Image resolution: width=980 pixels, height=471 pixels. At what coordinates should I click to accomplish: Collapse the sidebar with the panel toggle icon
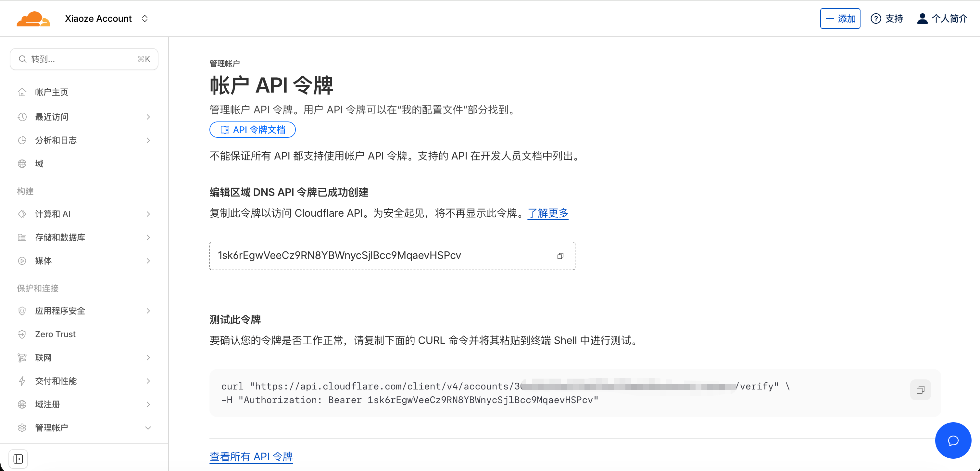(18, 459)
